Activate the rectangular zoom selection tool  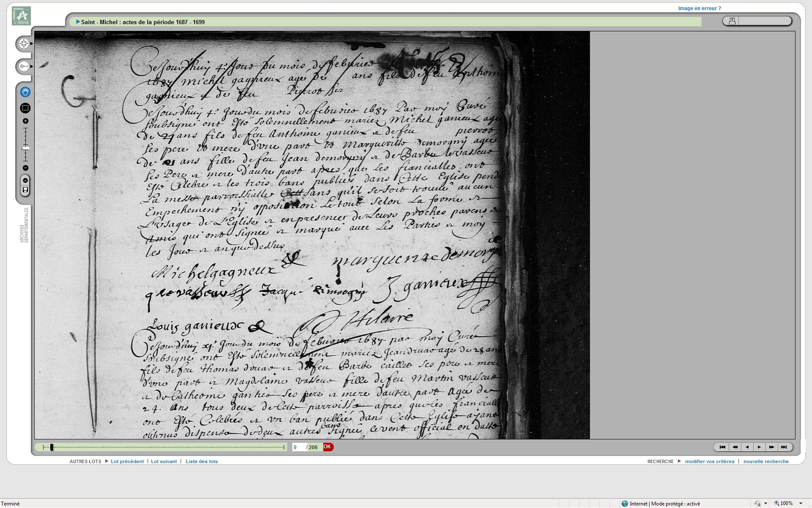(x=25, y=108)
